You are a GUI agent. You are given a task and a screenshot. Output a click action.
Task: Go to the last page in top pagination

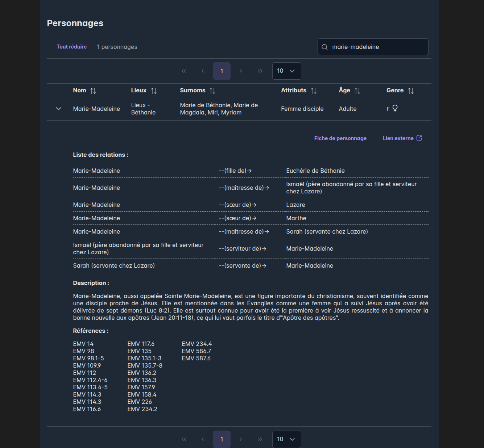(260, 71)
